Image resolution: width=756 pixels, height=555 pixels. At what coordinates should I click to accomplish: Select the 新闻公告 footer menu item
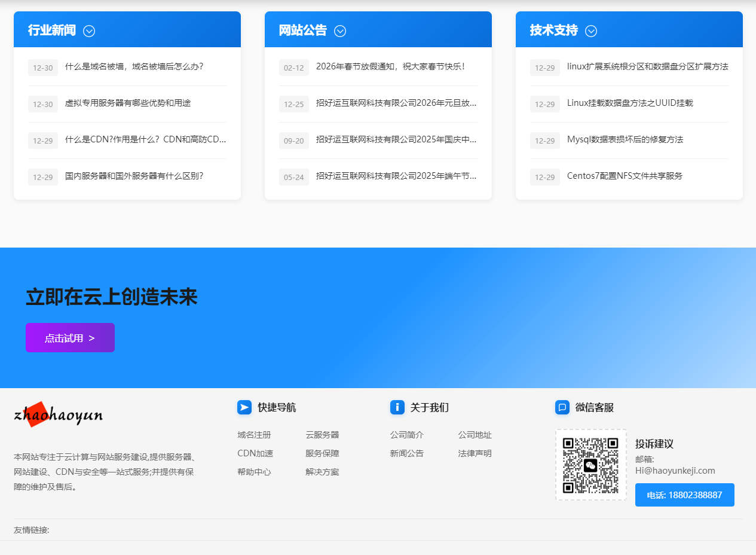[x=406, y=453]
